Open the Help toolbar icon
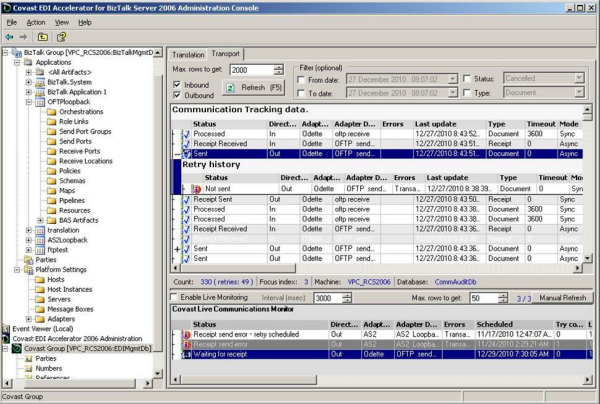Image resolution: width=600 pixels, height=404 pixels. click(61, 37)
